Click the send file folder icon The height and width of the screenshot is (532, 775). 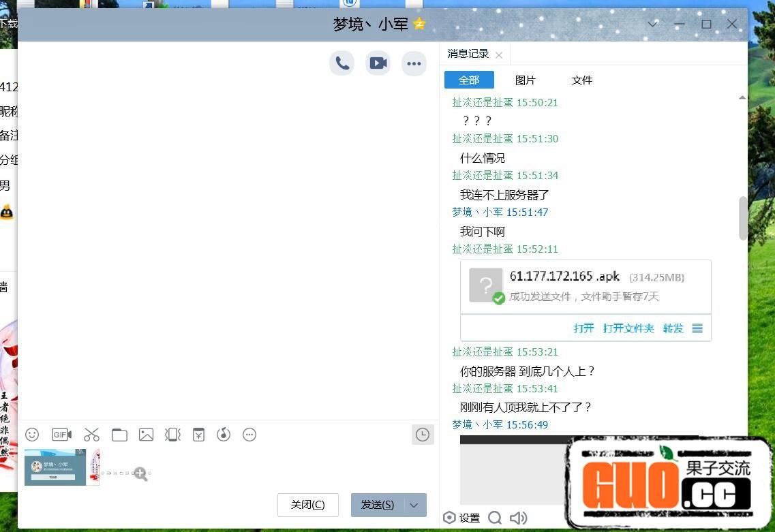click(119, 435)
